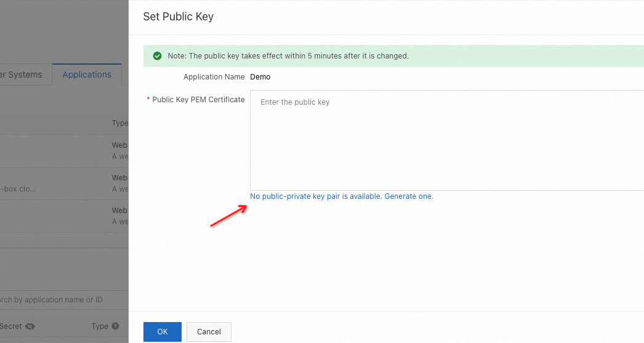The image size is (644, 343).
Task: Open the Type column help icon
Action: (x=115, y=326)
